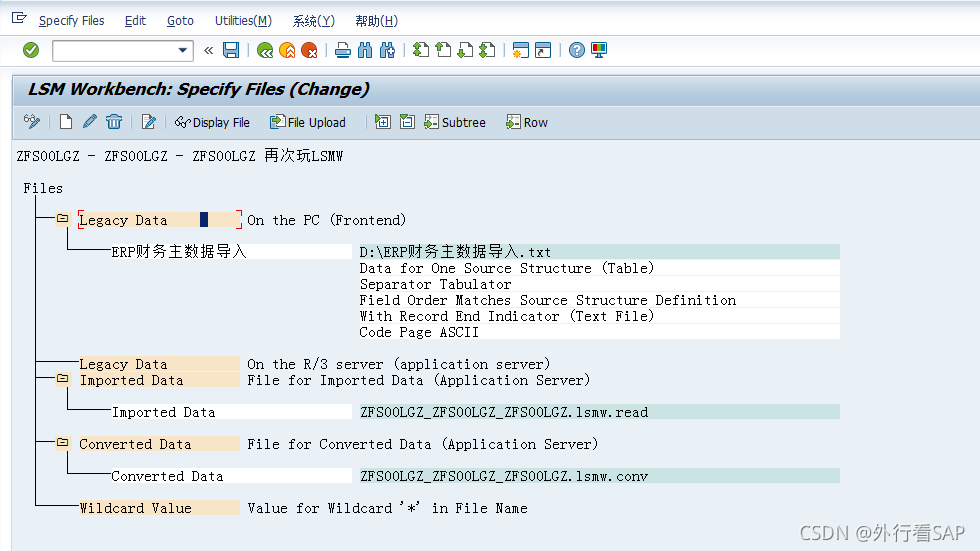The width and height of the screenshot is (980, 551).
Task: Click 'On the R/3 server (application server)'
Action: click(x=398, y=364)
